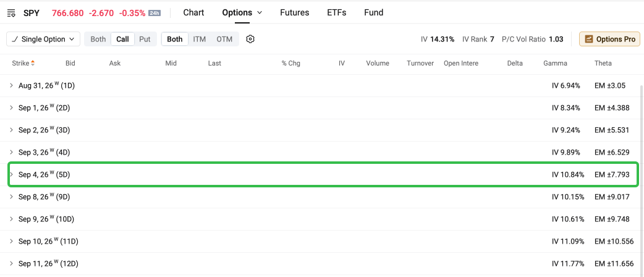Click the Theta column header
The width and height of the screenshot is (644, 277).
pos(603,63)
